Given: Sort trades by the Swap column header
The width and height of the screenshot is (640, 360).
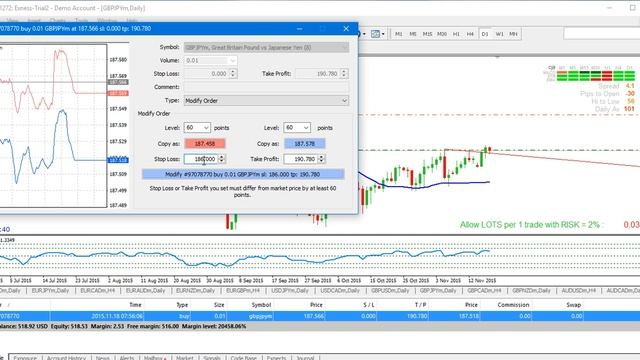Looking at the screenshot, I should click(x=573, y=305).
